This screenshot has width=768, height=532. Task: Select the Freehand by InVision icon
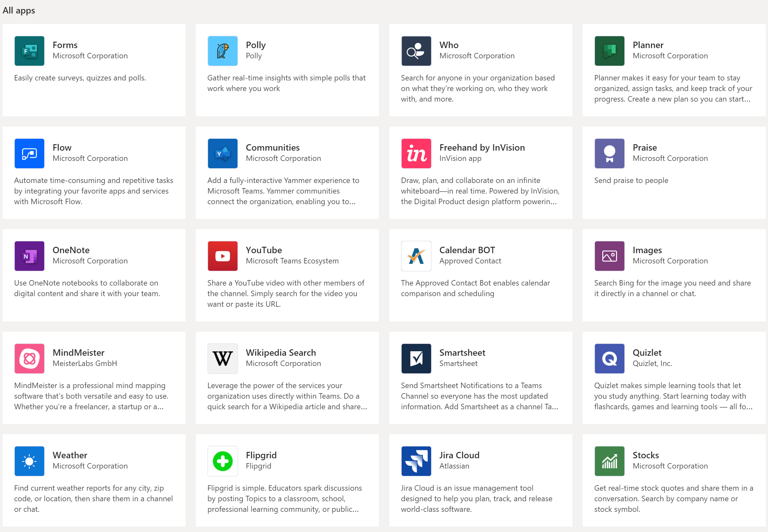click(416, 154)
